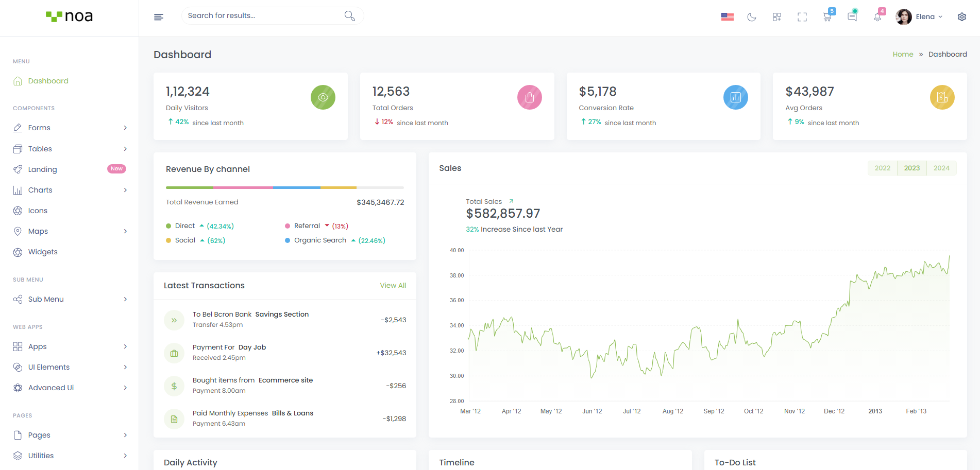980x470 pixels.
Task: Click the transfer double-arrow transaction icon
Action: 174,320
